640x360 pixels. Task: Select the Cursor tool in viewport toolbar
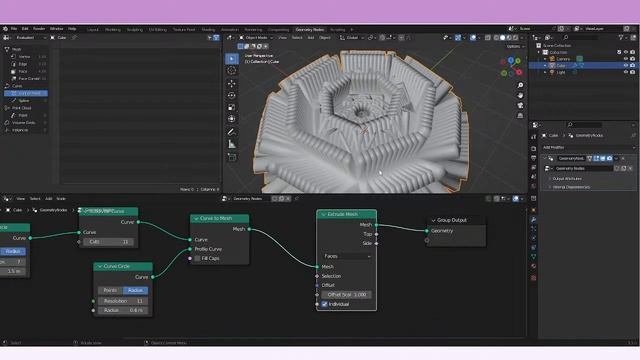(x=232, y=71)
